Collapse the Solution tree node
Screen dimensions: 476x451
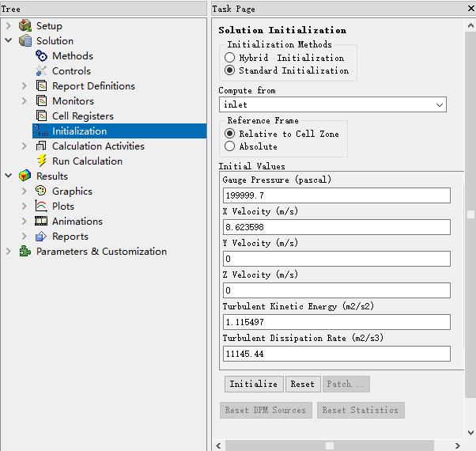coord(9,40)
